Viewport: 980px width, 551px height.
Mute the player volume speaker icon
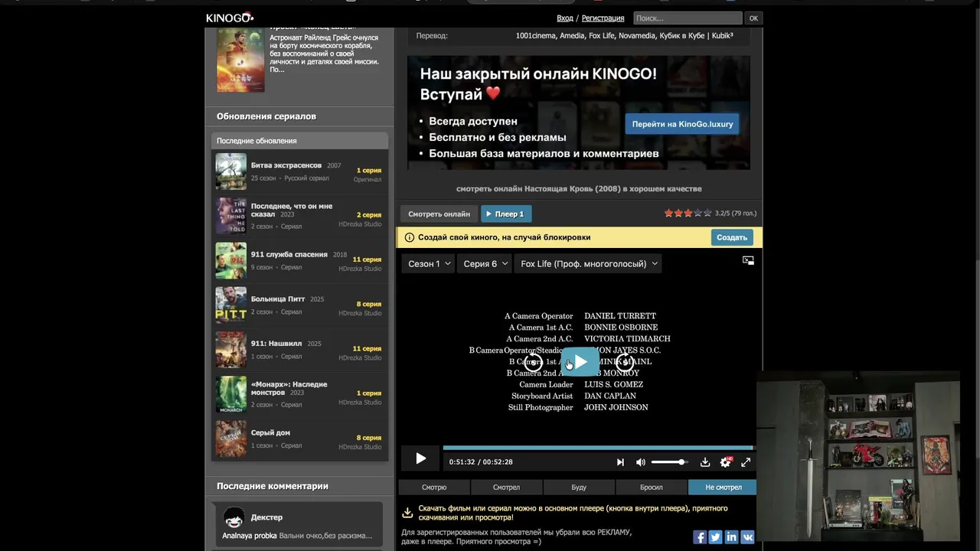641,462
